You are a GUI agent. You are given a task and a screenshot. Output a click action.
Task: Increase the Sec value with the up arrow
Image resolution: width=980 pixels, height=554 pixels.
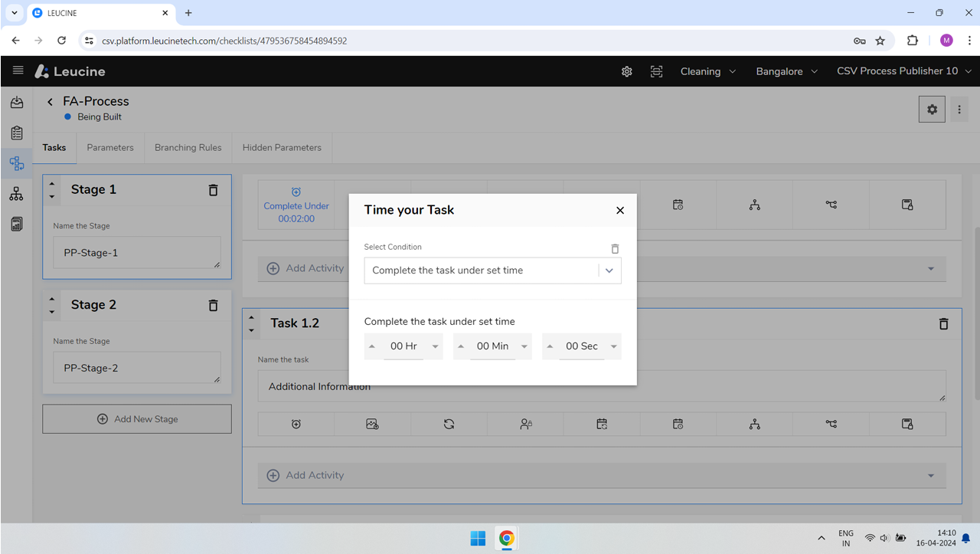point(550,346)
